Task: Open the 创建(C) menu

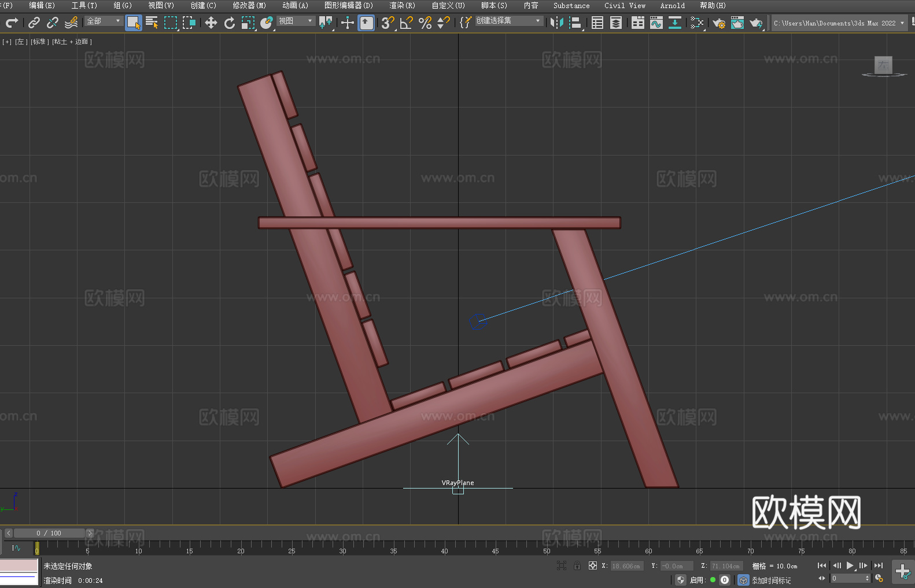Action: pyautogui.click(x=204, y=5)
